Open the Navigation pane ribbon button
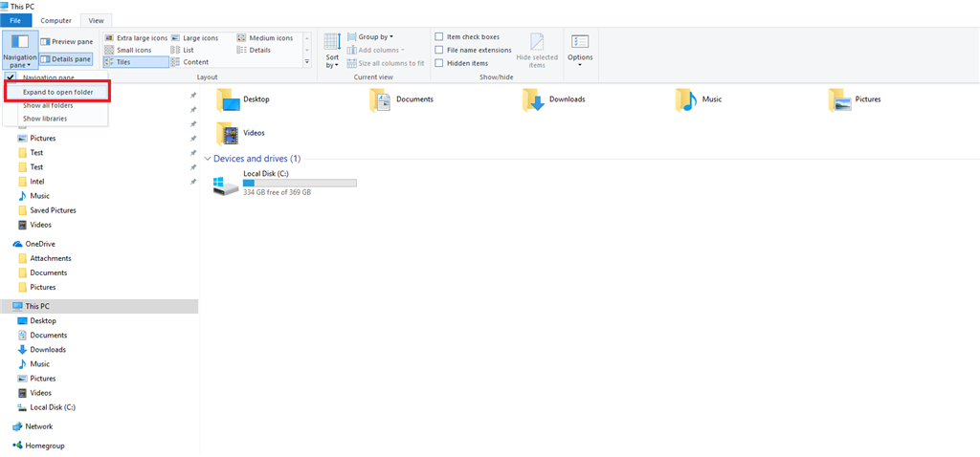Image resolution: width=980 pixels, height=457 pixels. click(x=19, y=50)
